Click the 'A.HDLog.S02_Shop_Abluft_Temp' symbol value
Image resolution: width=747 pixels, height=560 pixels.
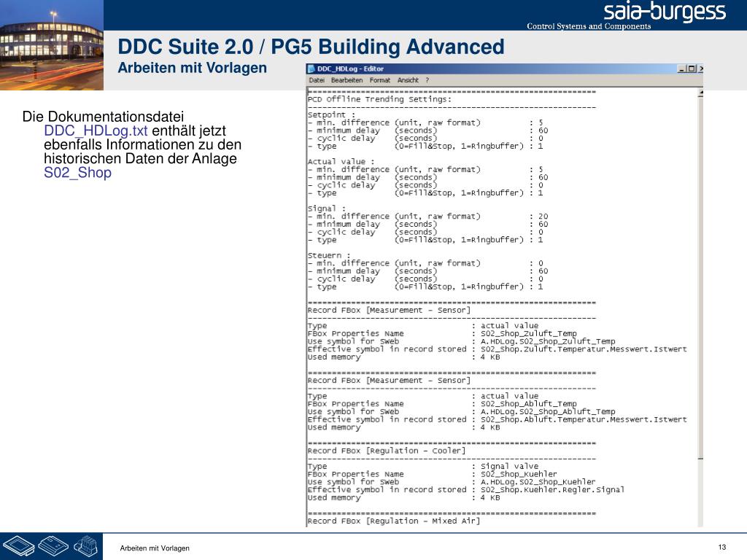click(x=548, y=411)
